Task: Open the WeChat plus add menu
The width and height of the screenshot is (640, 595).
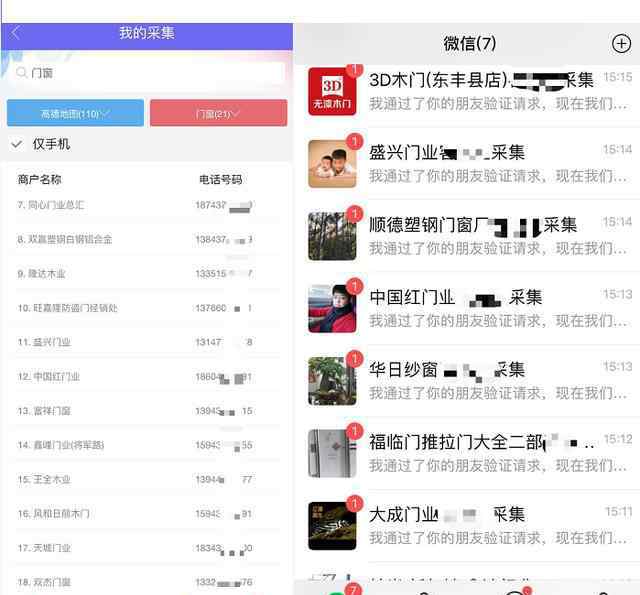Action: coord(621,43)
